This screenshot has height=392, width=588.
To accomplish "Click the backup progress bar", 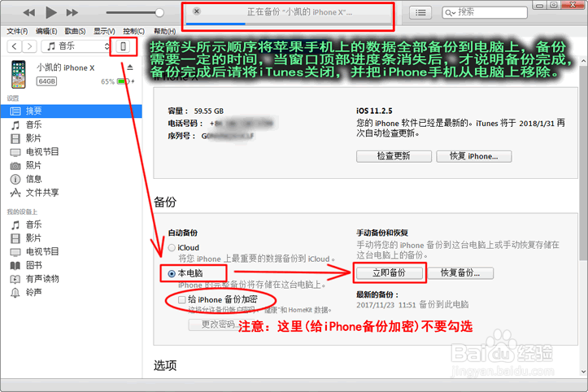I will tap(288, 24).
